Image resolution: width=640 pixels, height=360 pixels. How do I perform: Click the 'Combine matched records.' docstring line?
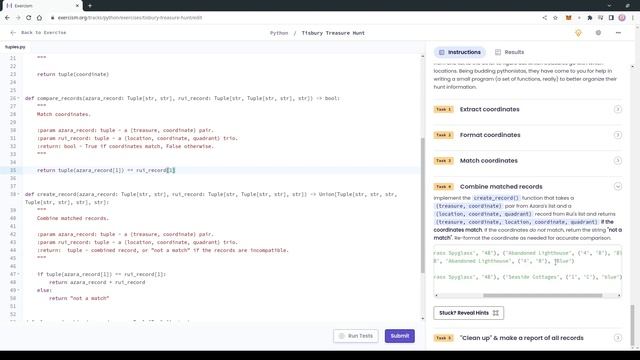73,218
